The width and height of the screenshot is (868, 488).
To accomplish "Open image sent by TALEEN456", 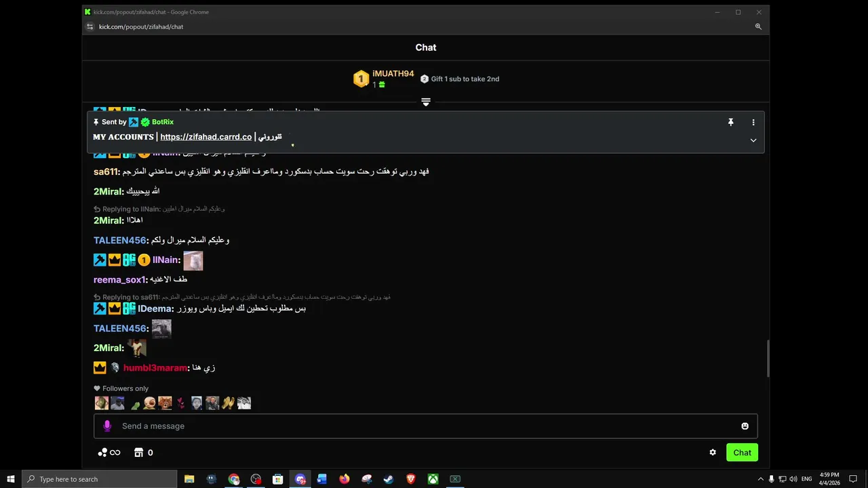I will (161, 329).
